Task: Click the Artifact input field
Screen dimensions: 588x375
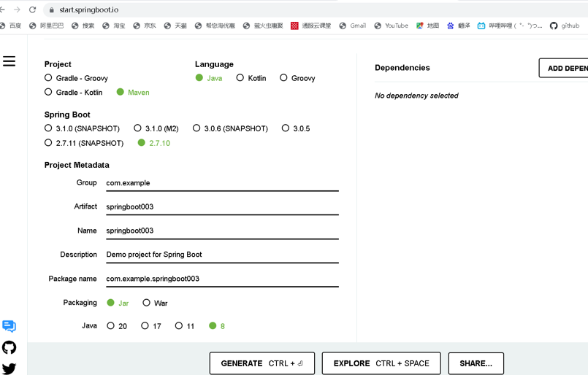Action: pyautogui.click(x=221, y=206)
